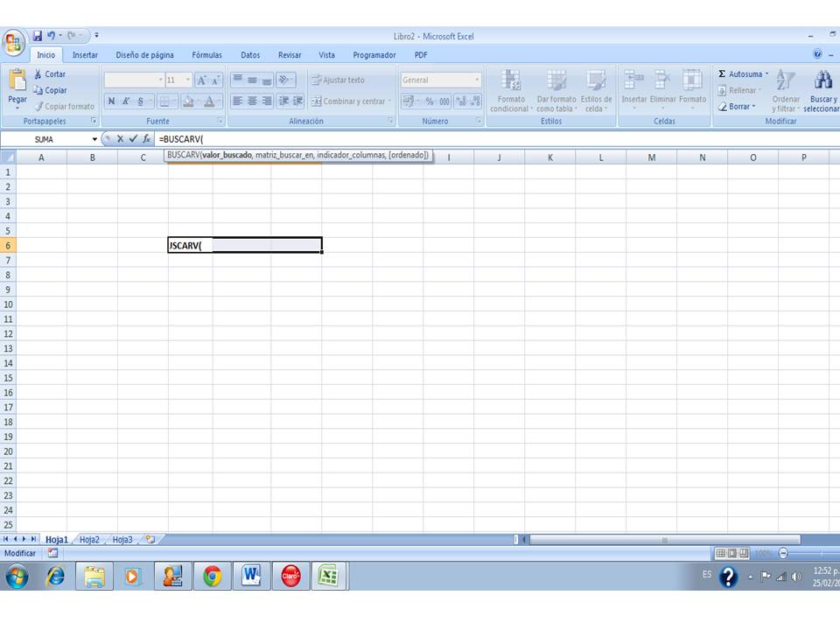This screenshot has height=630, width=840.
Task: Open insert function fx dialog
Action: pyautogui.click(x=146, y=139)
